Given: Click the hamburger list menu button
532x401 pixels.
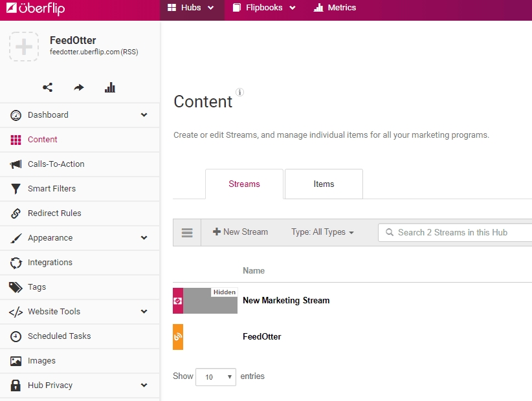Looking at the screenshot, I should [187, 232].
